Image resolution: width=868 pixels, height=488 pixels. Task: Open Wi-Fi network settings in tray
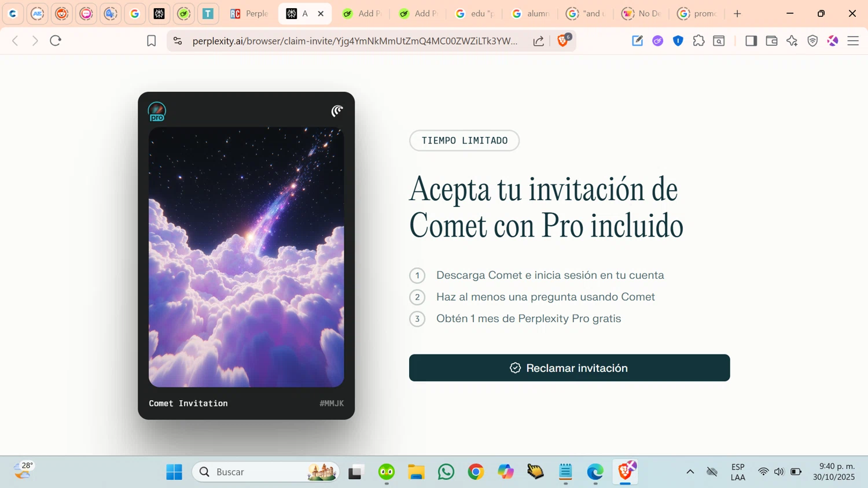(763, 472)
